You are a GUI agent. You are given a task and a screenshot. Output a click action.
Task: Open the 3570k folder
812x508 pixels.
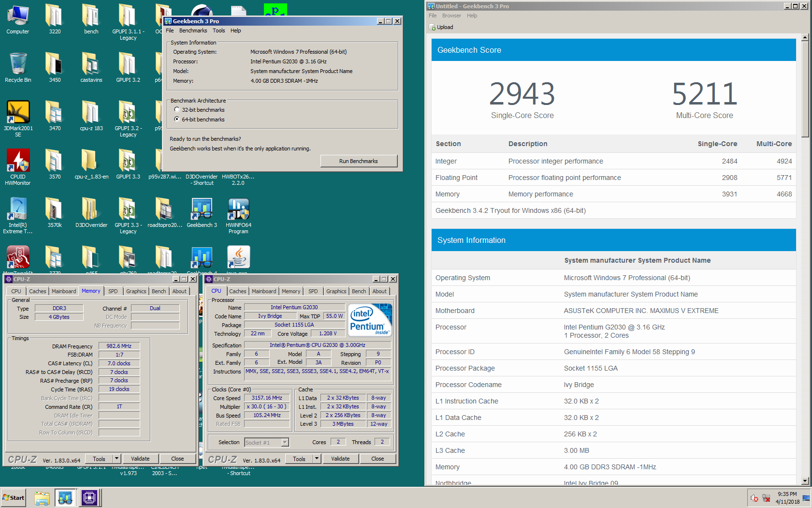(55, 213)
